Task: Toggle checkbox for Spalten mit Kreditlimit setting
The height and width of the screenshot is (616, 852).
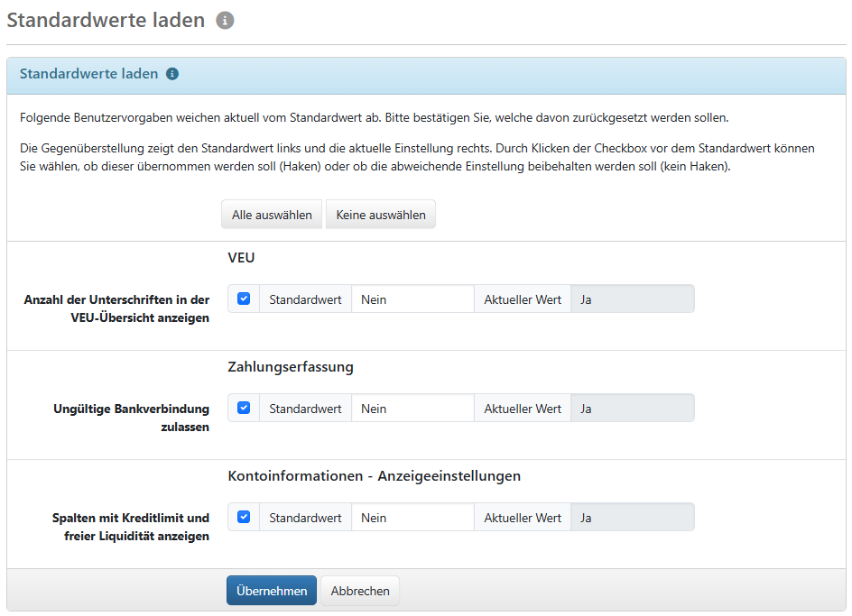Action: tap(244, 517)
